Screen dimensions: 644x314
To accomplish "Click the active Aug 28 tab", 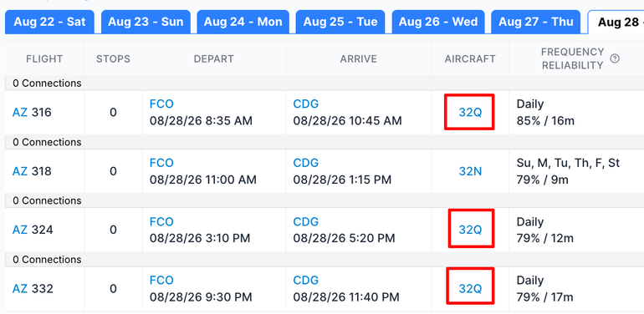I will pos(616,22).
